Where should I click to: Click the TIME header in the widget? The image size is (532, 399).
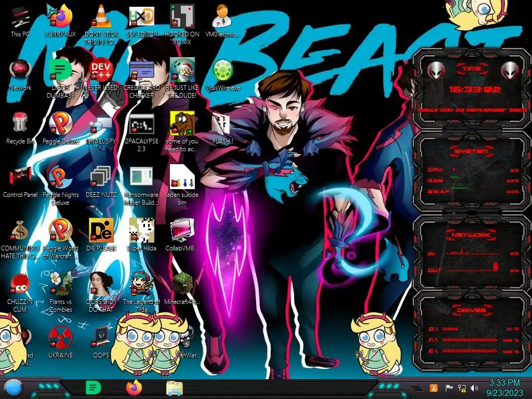[x=472, y=69]
